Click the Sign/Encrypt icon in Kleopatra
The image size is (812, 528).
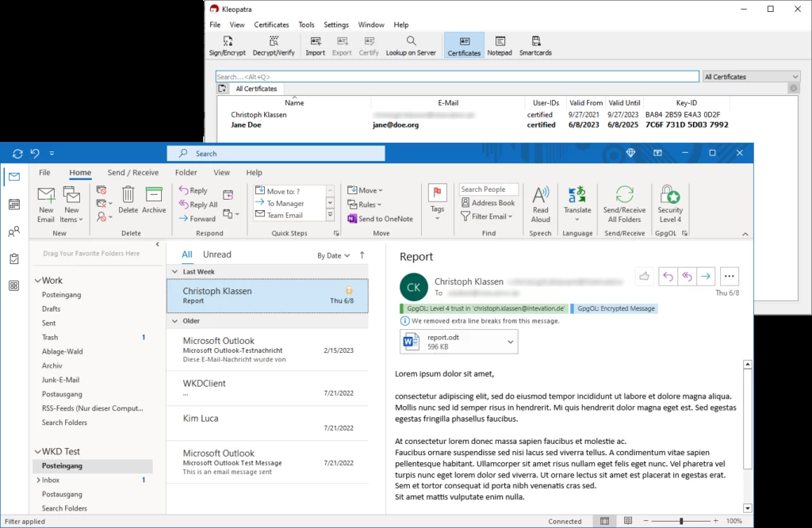point(228,45)
